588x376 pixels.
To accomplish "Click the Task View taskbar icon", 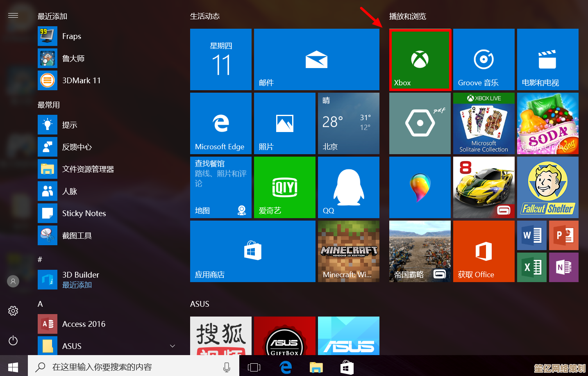I will [254, 367].
